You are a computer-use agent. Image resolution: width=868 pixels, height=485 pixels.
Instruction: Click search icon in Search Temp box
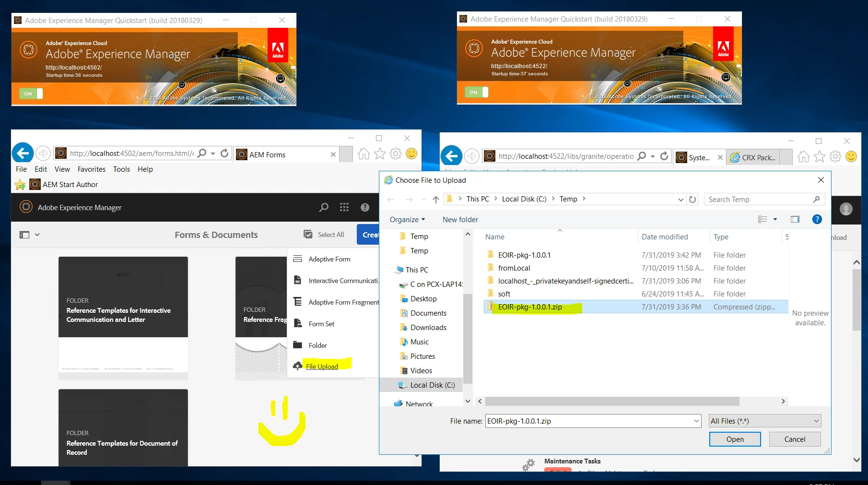816,199
